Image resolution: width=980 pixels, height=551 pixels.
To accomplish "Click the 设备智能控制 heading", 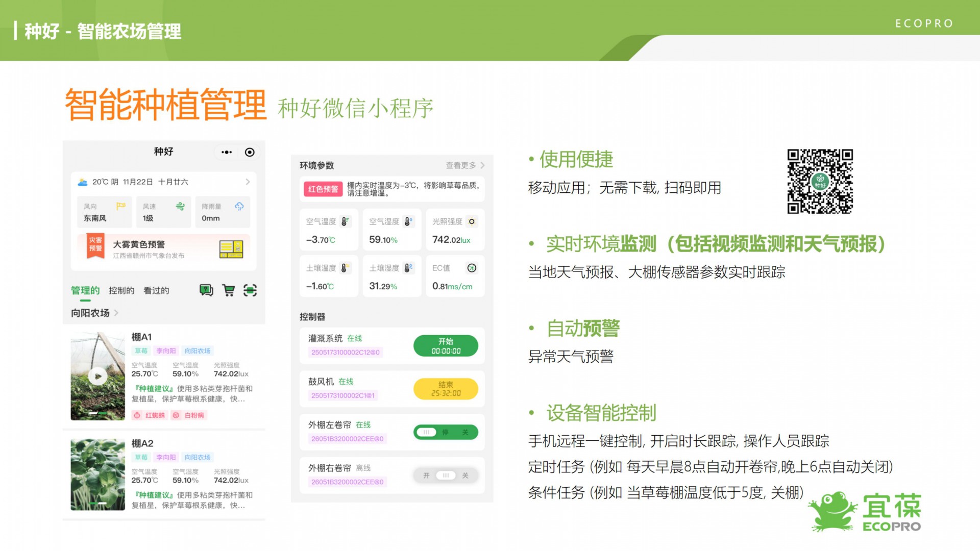I will (601, 413).
